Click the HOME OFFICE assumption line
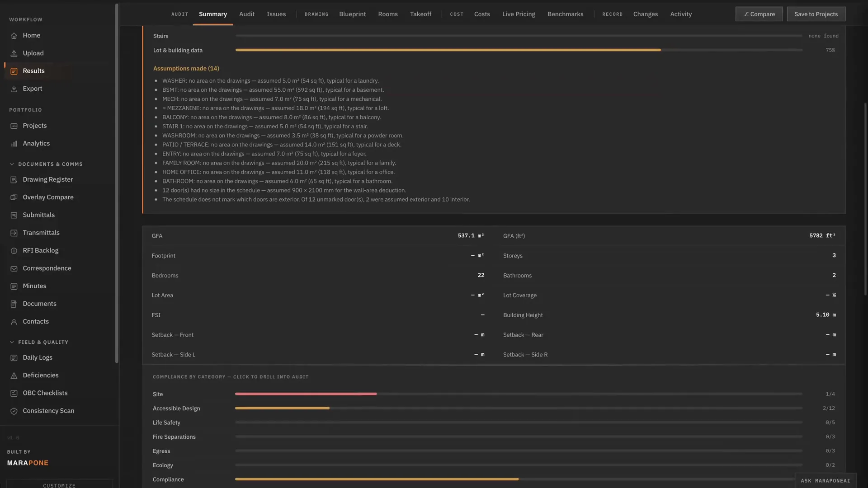The height and width of the screenshot is (488, 868). (x=278, y=172)
